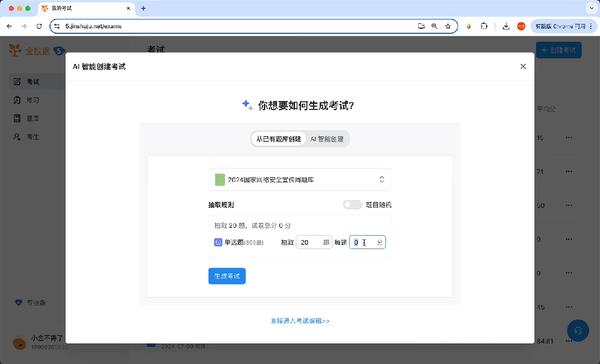
Task: Click the sparkle icon beside 你想要如何生成考试
Action: 247,105
